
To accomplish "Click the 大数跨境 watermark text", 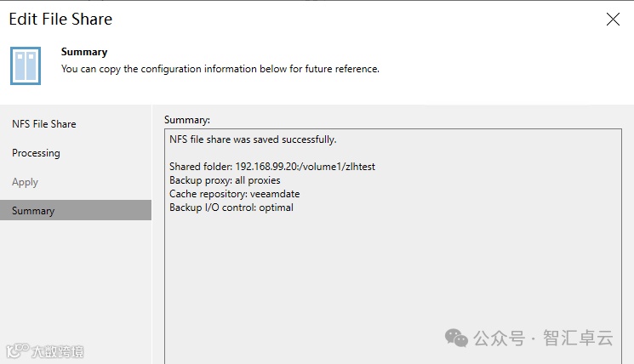I will (x=58, y=351).
